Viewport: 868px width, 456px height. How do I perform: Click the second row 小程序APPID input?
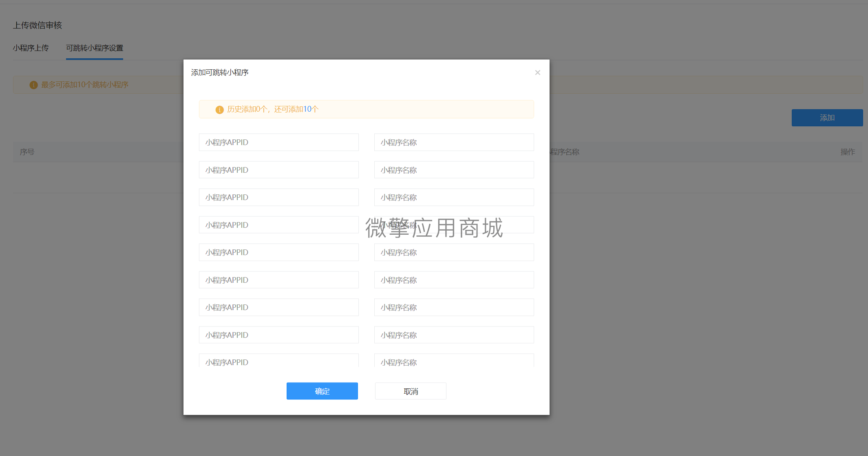point(279,170)
